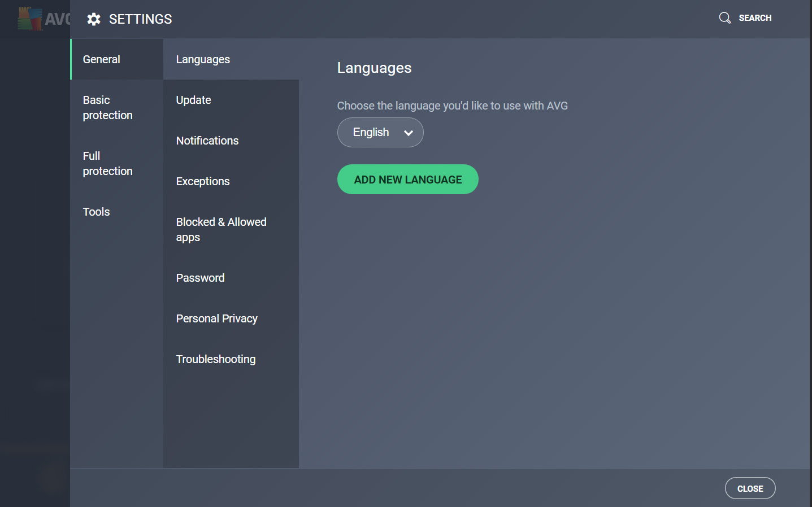Open the Tools settings category
This screenshot has height=507, width=812.
95,211
